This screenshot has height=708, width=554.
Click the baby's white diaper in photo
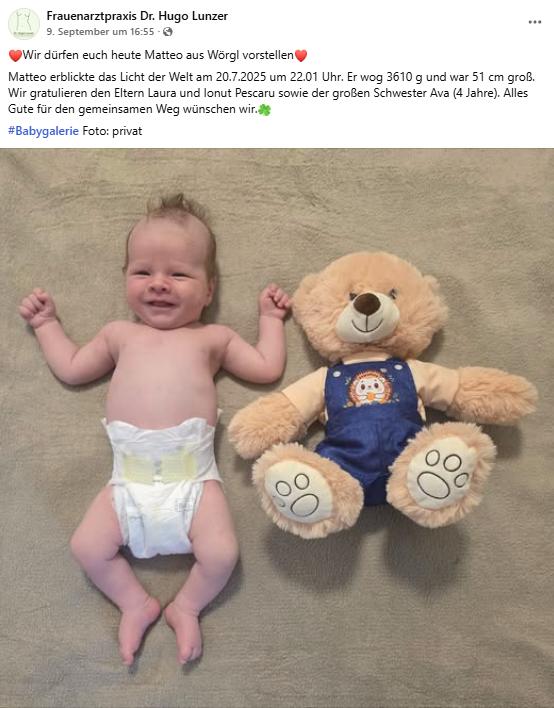pyautogui.click(x=160, y=485)
